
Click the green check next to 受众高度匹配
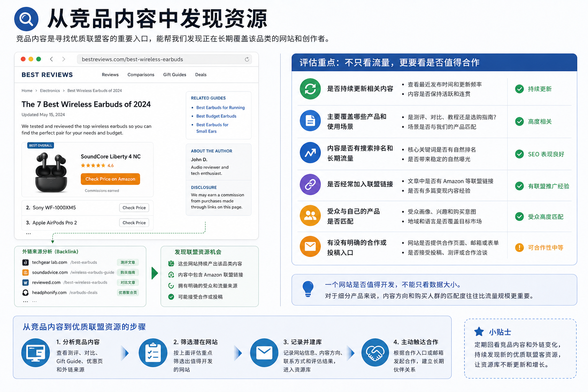519,217
